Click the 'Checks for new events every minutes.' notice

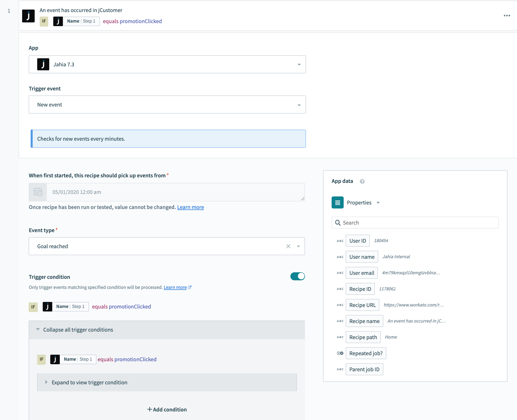[168, 139]
